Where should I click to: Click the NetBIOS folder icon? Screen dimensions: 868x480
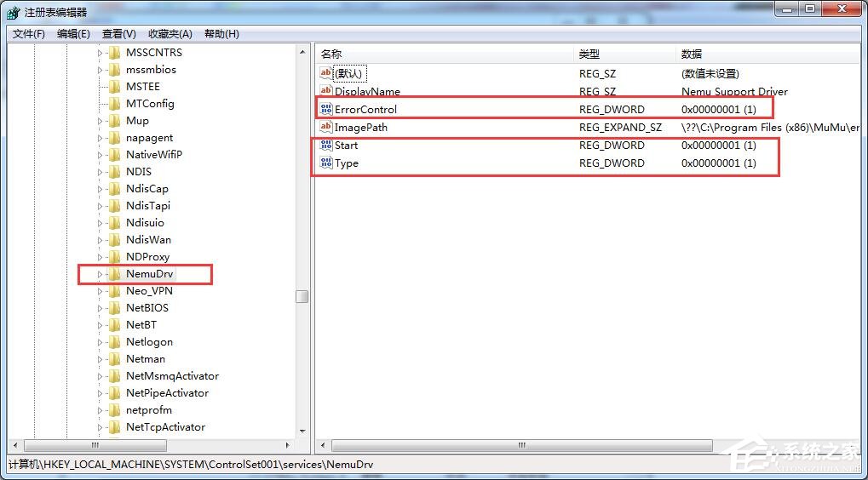(x=115, y=308)
